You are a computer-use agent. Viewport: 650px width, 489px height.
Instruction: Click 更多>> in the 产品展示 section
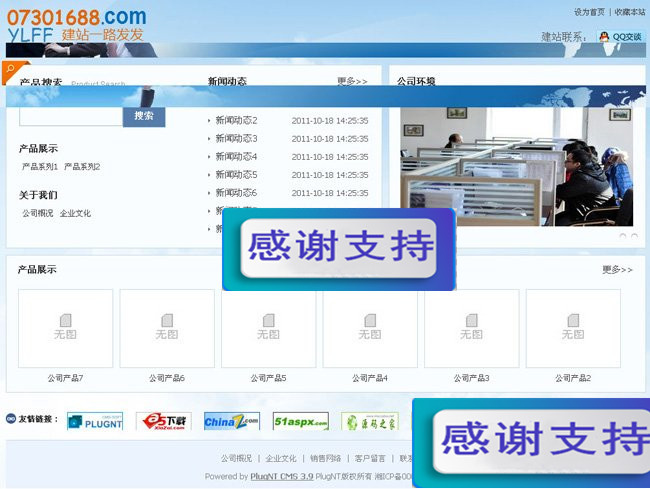tap(617, 270)
